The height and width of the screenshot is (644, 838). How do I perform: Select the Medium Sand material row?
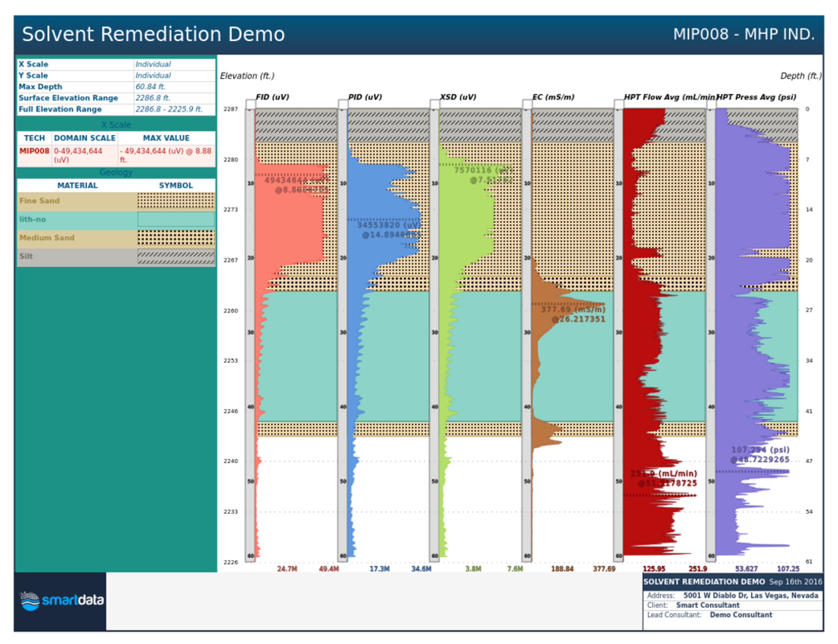pos(116,238)
